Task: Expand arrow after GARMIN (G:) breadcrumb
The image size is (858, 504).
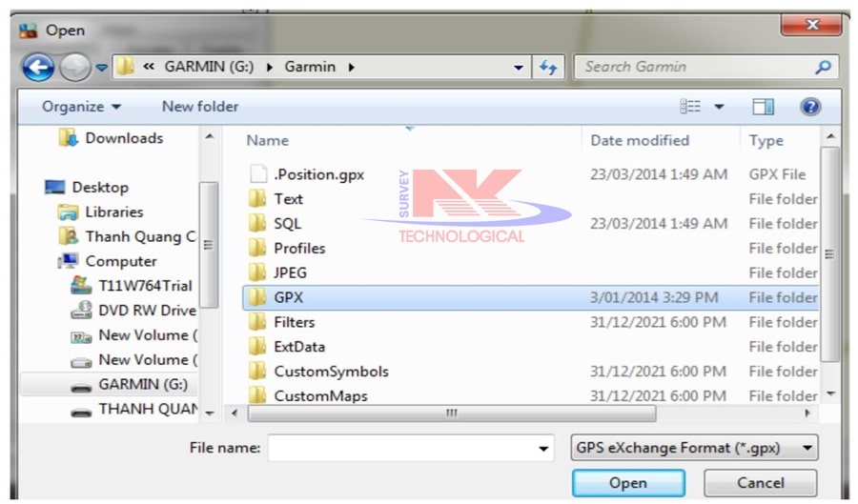Action: pos(269,68)
